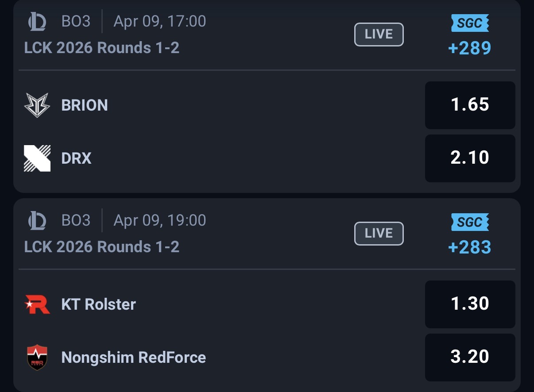The height and width of the screenshot is (392, 534).
Task: Click the SGC badge above +289
Action: pos(470,23)
